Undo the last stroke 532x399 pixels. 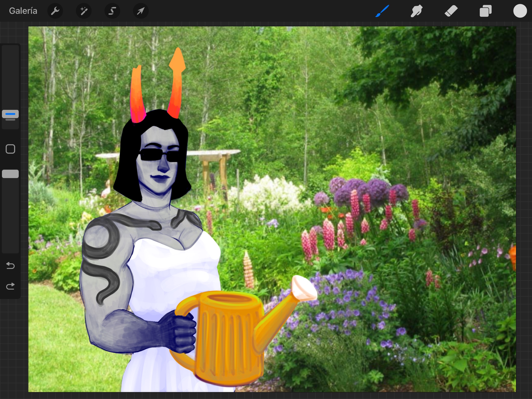pyautogui.click(x=10, y=265)
